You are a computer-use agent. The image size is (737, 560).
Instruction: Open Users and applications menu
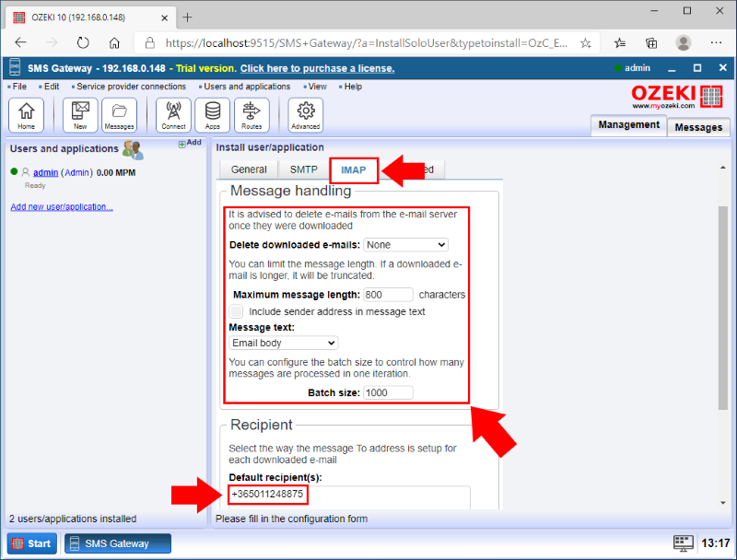point(247,87)
